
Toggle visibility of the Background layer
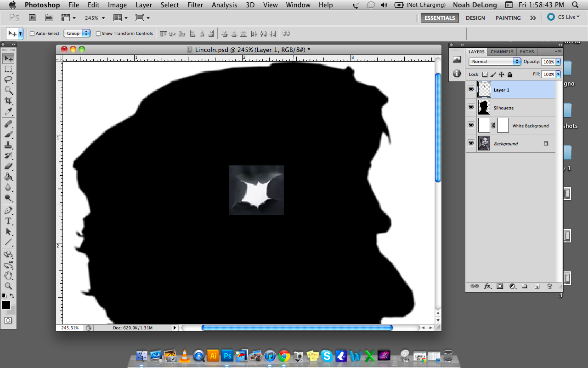471,143
